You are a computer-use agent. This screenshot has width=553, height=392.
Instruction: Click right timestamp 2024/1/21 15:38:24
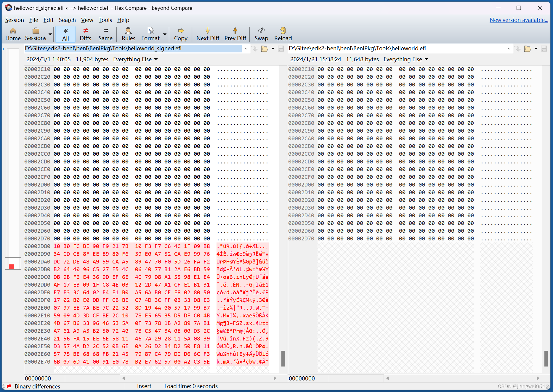pos(316,59)
